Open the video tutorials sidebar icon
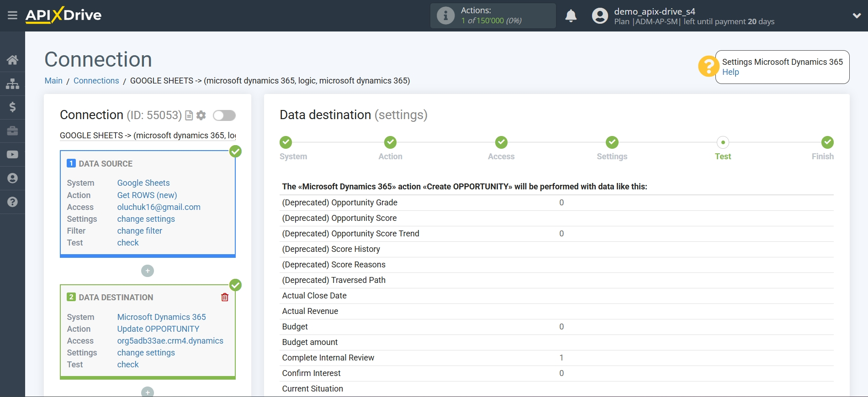Image resolution: width=868 pixels, height=397 pixels. pyautogui.click(x=12, y=155)
